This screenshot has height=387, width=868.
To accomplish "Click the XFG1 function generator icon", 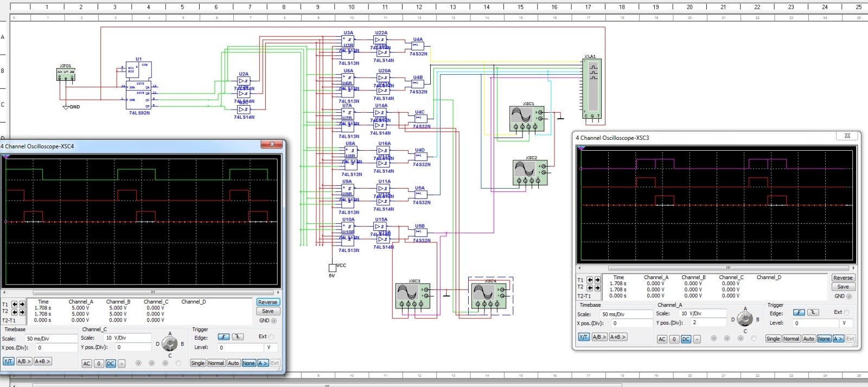I will pyautogui.click(x=66, y=74).
